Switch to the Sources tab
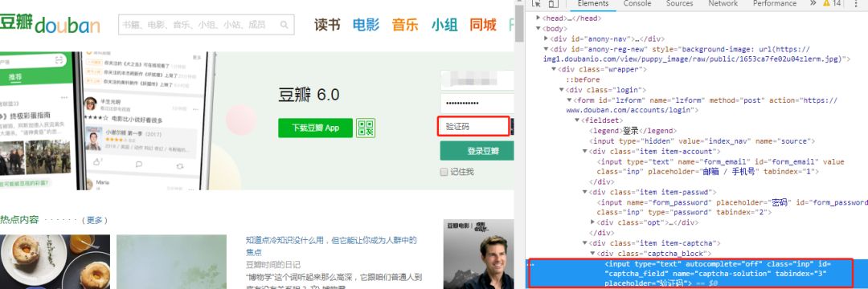 tap(680, 3)
